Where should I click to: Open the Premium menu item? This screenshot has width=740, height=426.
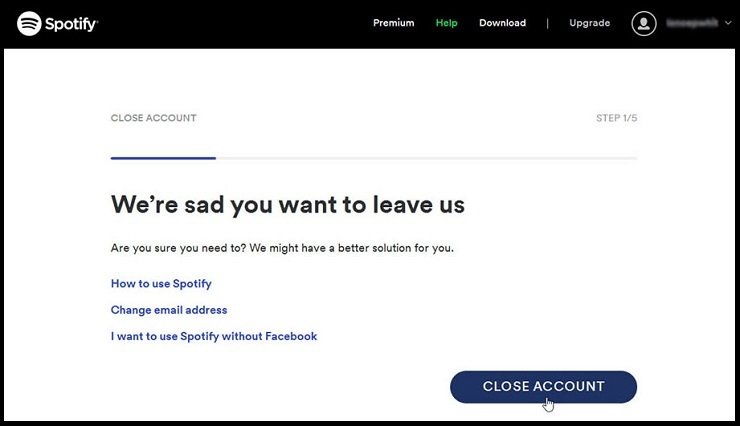394,23
